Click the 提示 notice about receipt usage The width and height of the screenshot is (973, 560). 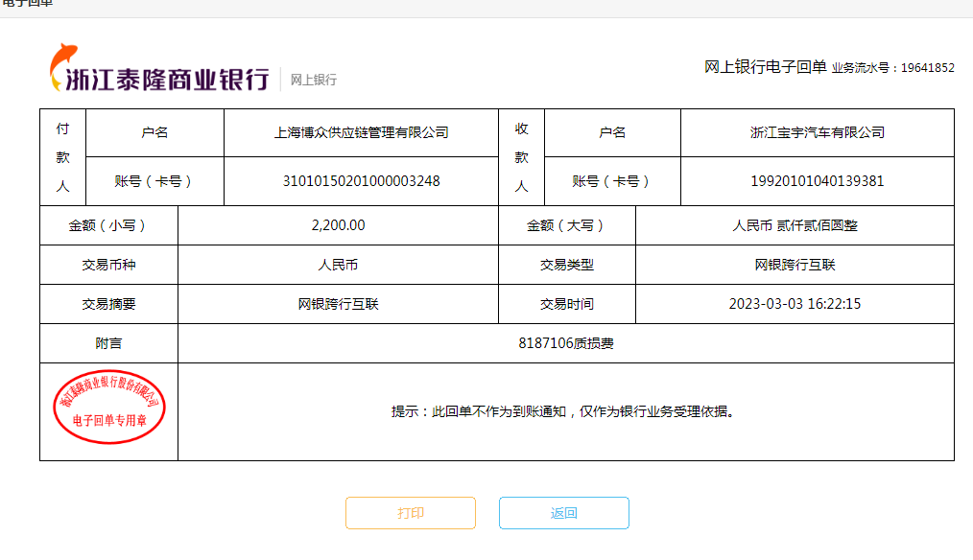(565, 412)
